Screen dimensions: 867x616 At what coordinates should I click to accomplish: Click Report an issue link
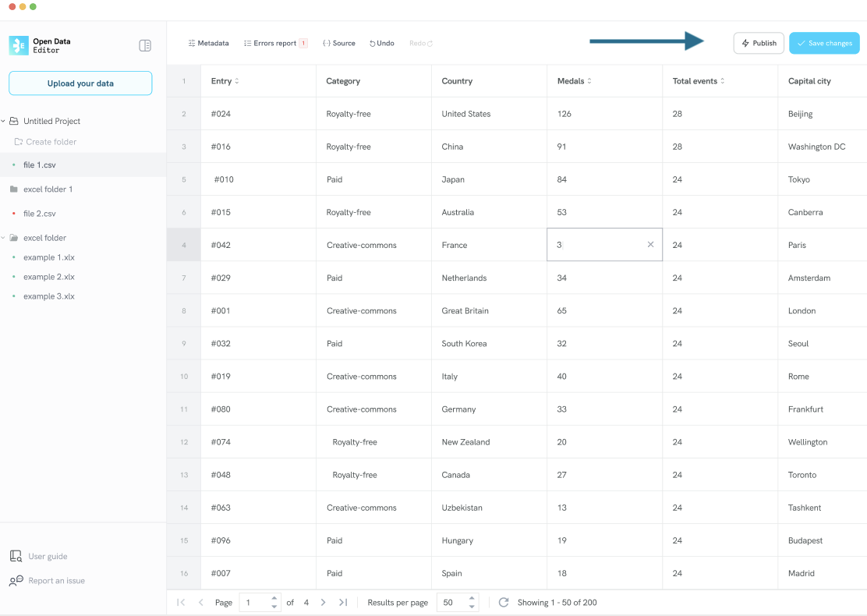(56, 580)
